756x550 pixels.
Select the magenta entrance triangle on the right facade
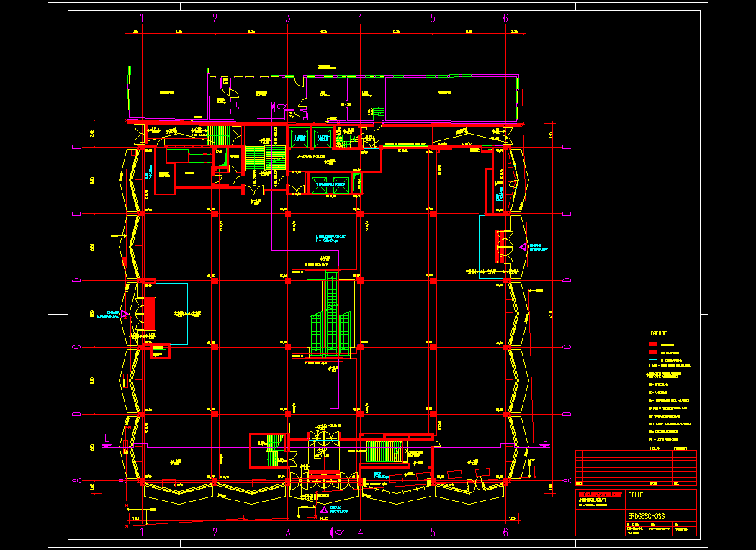coord(523,248)
